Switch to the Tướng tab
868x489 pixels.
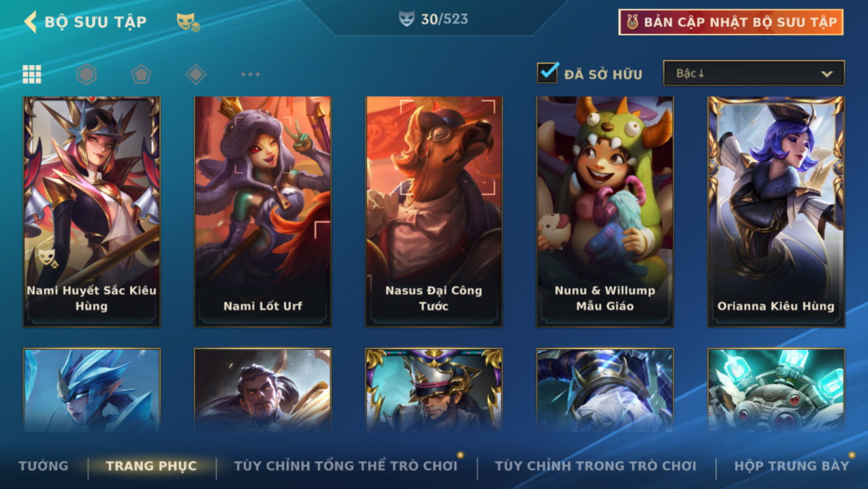point(43,466)
